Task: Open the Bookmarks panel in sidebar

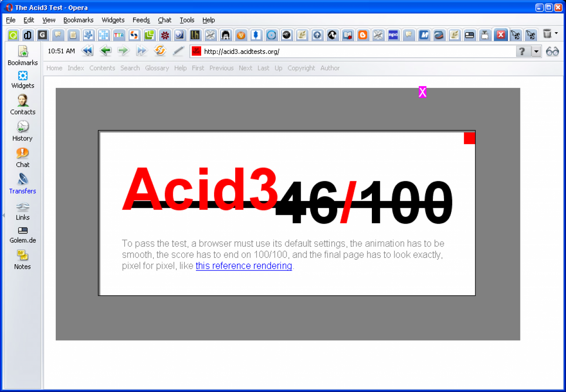Action: pyautogui.click(x=23, y=56)
